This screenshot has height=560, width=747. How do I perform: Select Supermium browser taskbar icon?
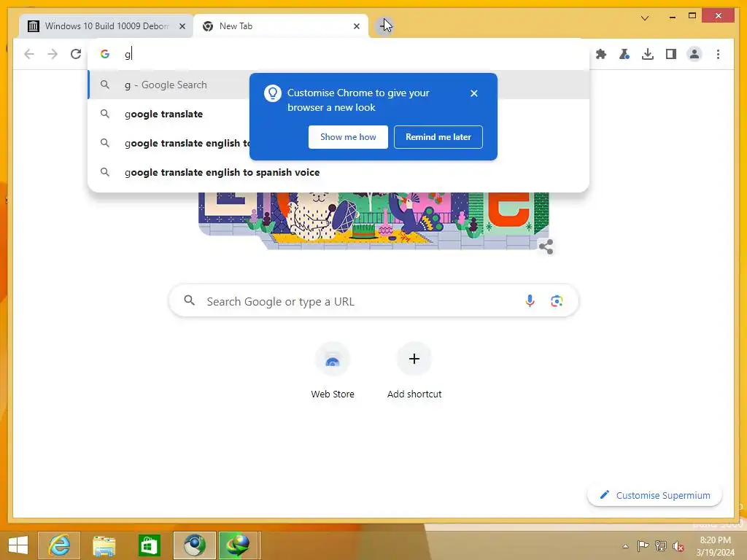pyautogui.click(x=194, y=545)
